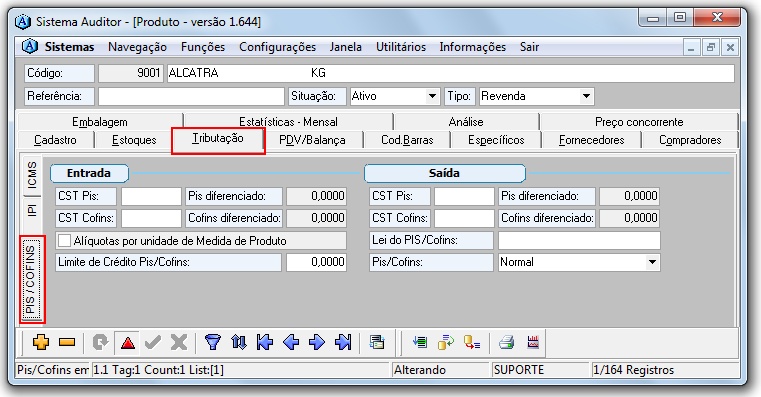This screenshot has height=397, width=761.
Task: Click the Sistemas menu logo icon
Action: tap(30, 47)
